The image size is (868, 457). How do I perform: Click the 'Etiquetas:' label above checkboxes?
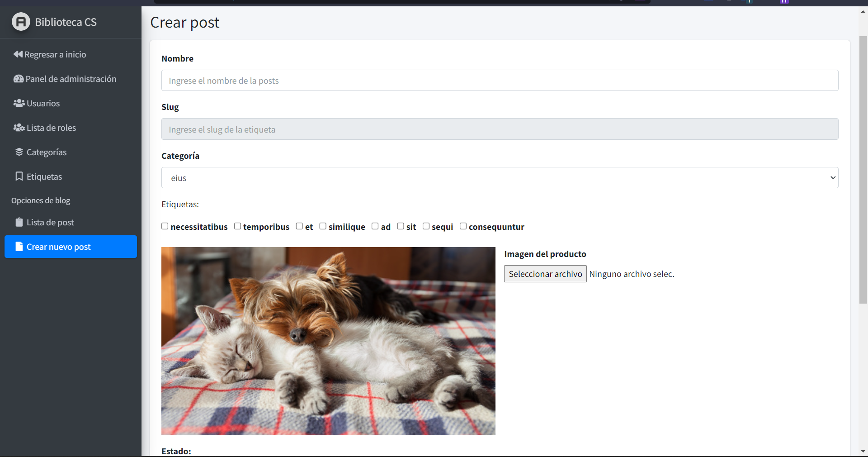point(180,204)
